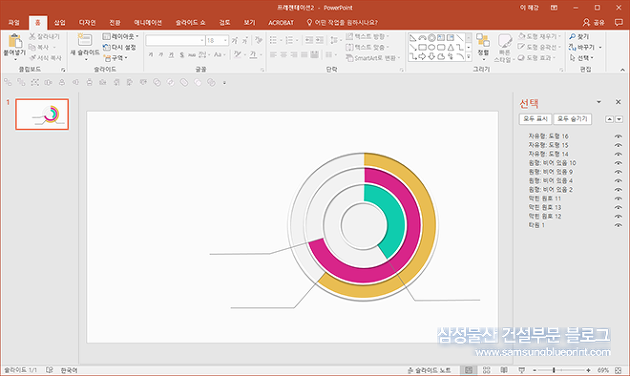Click the 공유 (Share) person icon
Screen dimensions: 630x376
tap(587, 22)
